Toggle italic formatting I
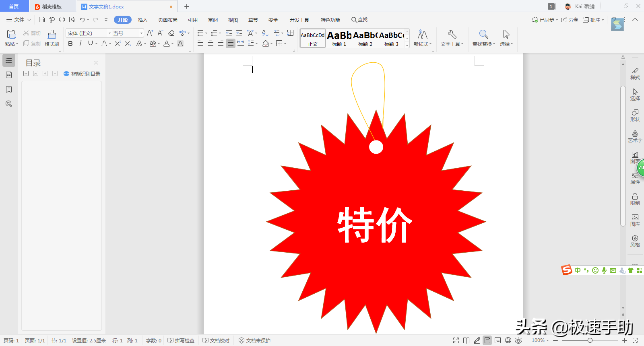Screen dimensions: 644x346 tap(80, 43)
